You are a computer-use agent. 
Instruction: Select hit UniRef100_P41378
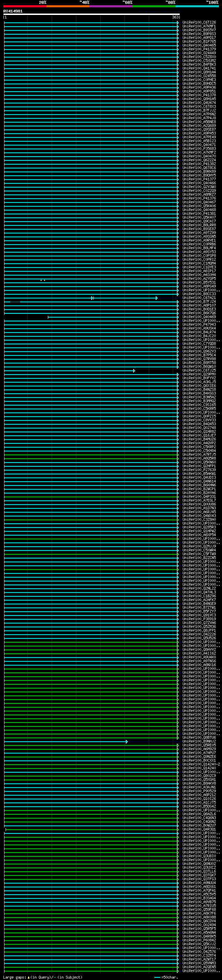click(x=199, y=95)
